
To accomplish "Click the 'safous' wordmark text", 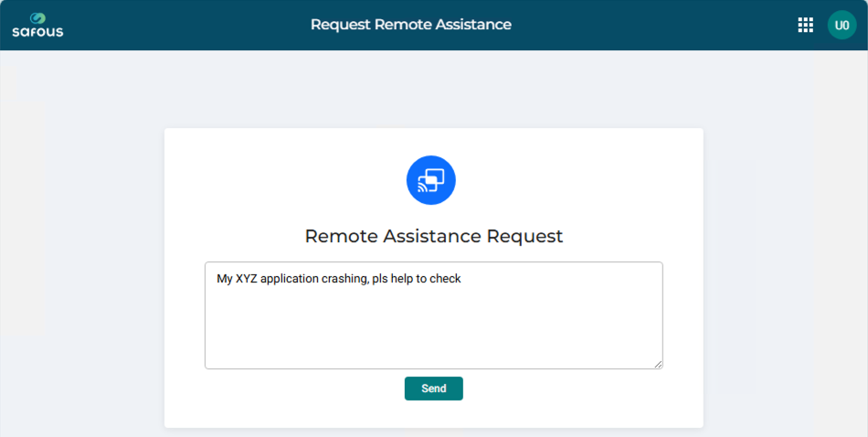I will 37,32.
